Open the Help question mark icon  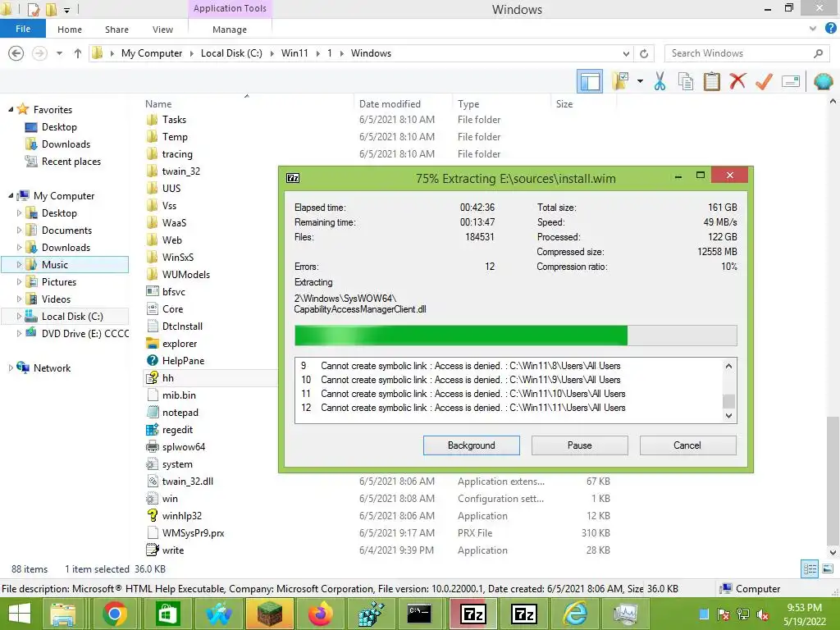pos(830,29)
